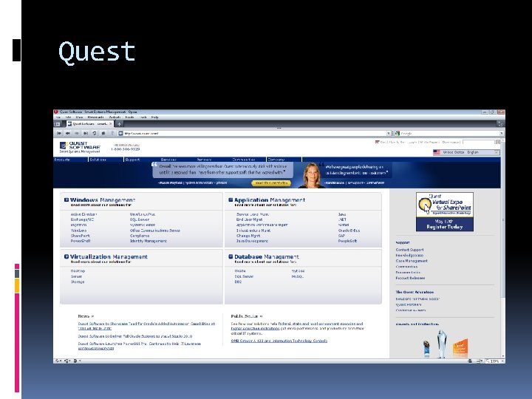Reload the page with the Reload icon

(95, 133)
